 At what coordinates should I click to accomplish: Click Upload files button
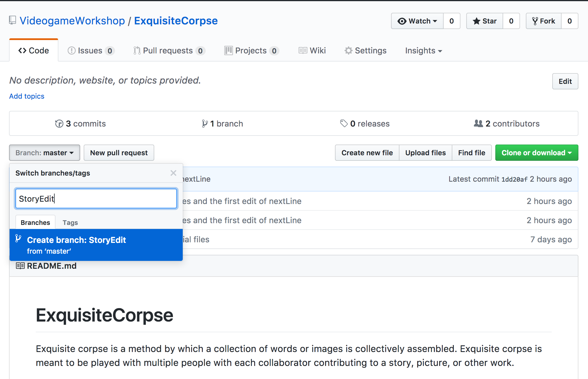[426, 153]
